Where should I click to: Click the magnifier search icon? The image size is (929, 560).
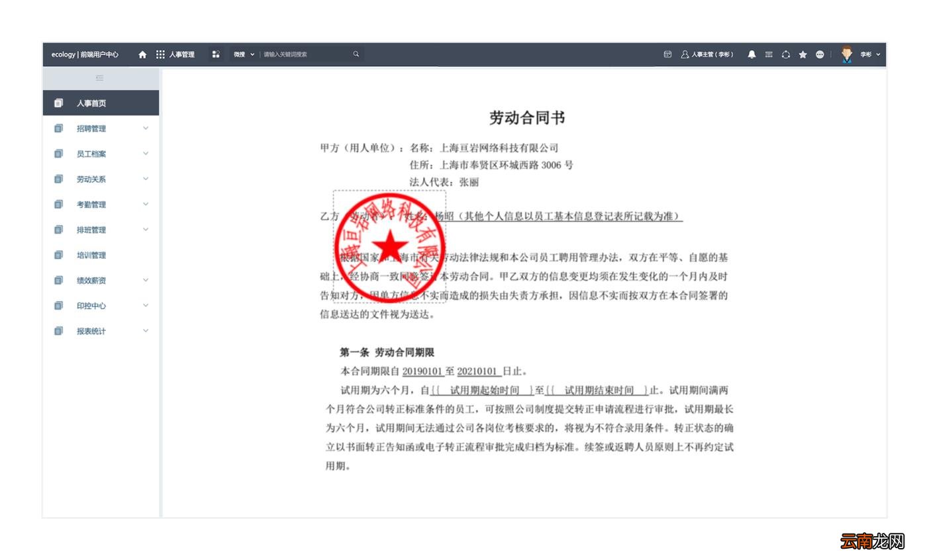click(x=356, y=54)
